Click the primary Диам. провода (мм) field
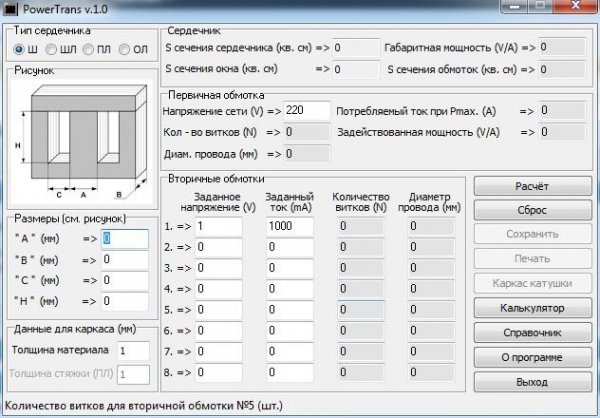Image resolution: width=600 pixels, height=418 pixels. coord(307,154)
